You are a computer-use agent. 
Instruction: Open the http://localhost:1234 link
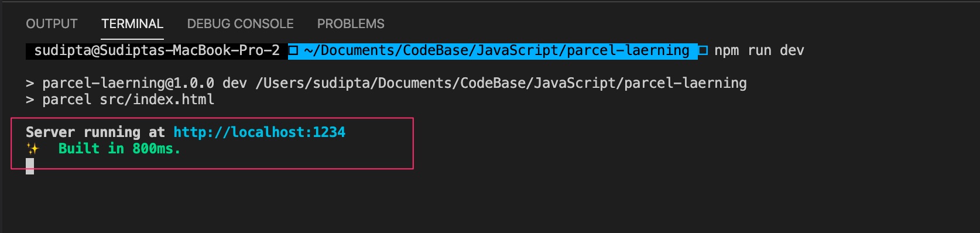(x=259, y=132)
